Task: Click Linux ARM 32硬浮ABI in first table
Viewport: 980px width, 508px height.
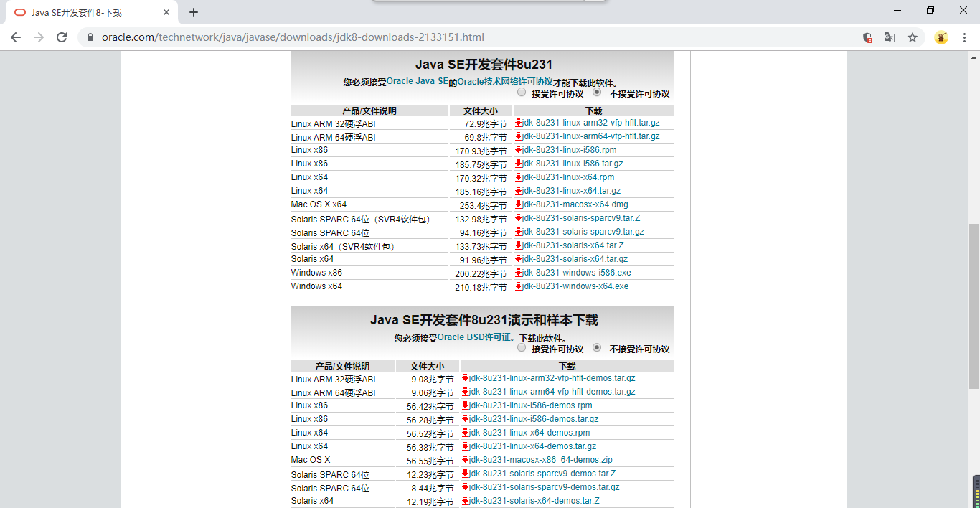Action: [334, 124]
